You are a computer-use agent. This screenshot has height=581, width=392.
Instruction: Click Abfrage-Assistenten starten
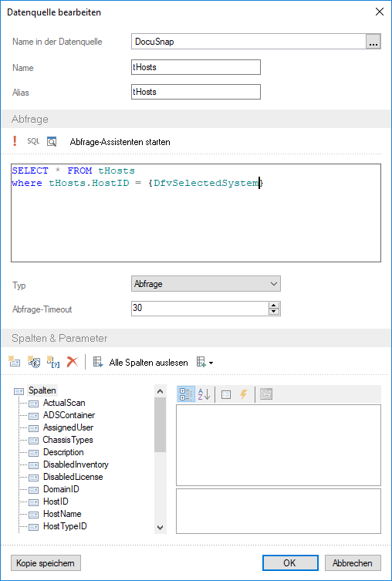[120, 142]
